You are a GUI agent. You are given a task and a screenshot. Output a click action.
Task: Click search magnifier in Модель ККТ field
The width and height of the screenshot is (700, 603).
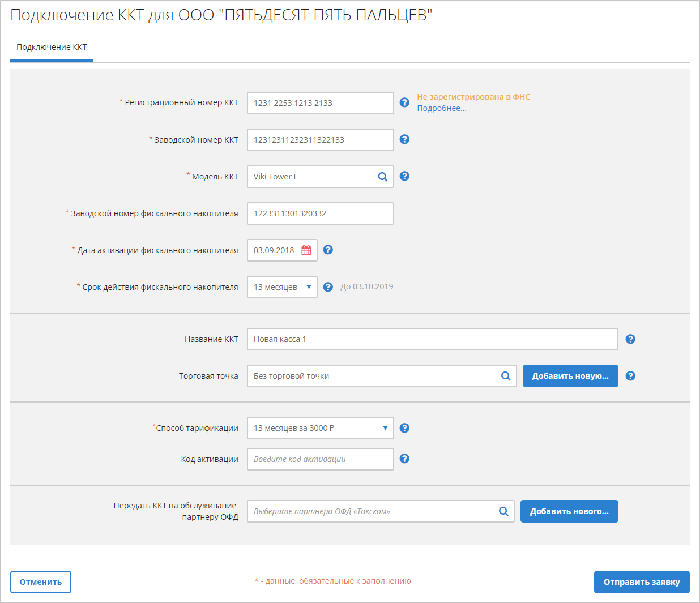383,177
